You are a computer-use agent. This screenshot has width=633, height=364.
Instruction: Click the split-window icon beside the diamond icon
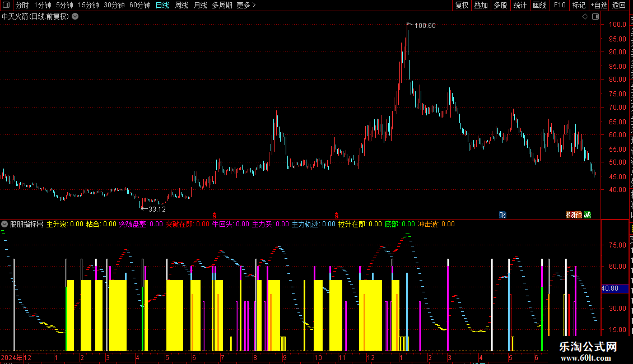point(595,16)
